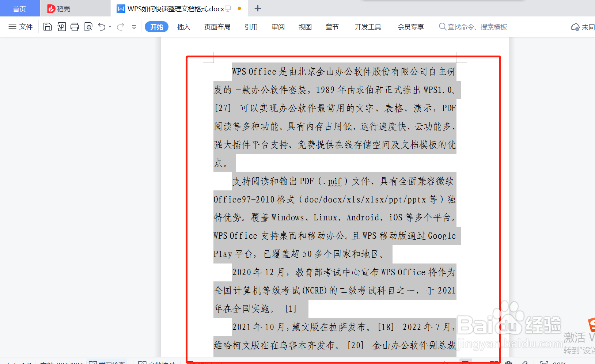Redo the last action

coord(120,27)
